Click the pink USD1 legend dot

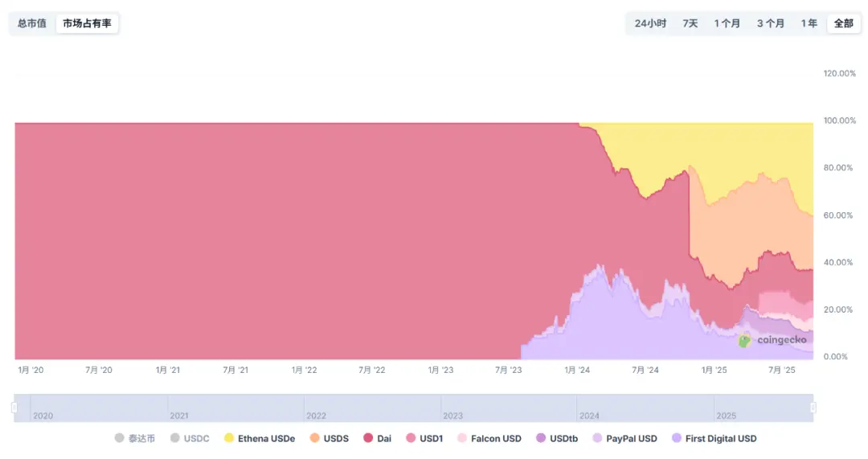coord(411,438)
